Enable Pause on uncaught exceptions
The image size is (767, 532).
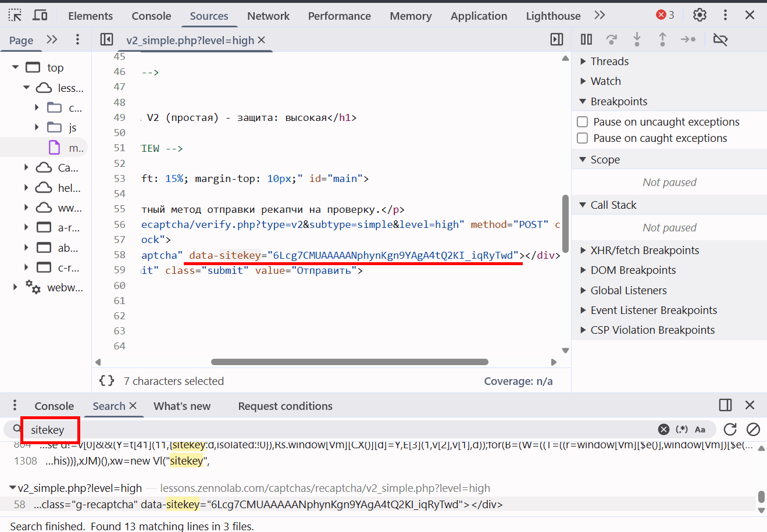pos(582,122)
